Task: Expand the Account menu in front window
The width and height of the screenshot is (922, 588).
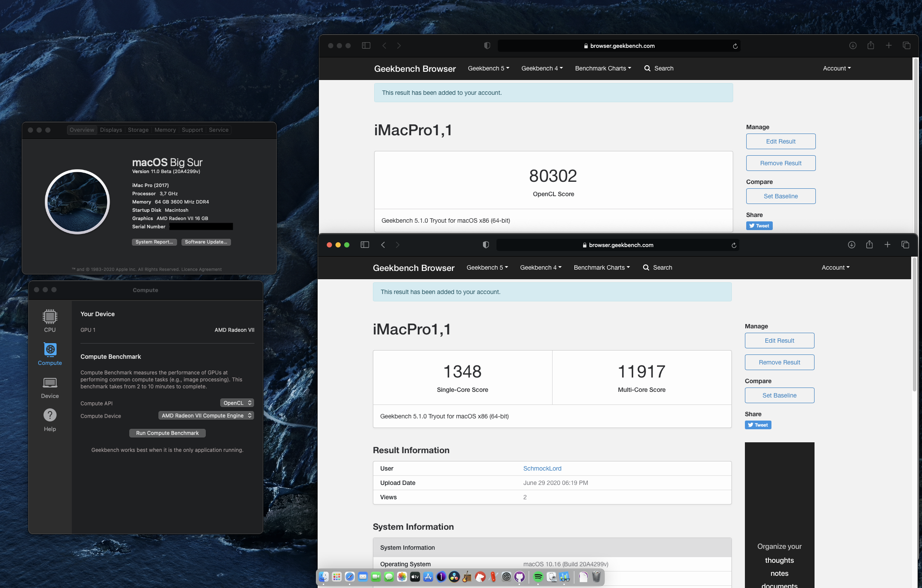Action: pos(835,267)
